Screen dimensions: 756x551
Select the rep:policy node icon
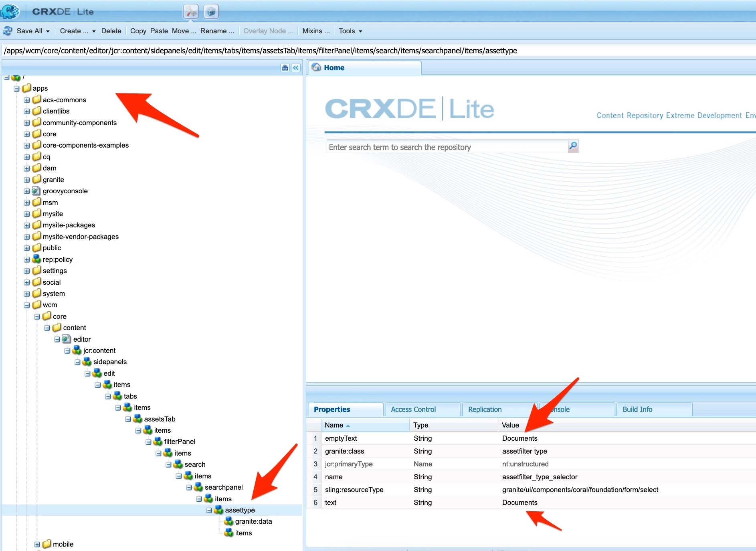point(36,259)
